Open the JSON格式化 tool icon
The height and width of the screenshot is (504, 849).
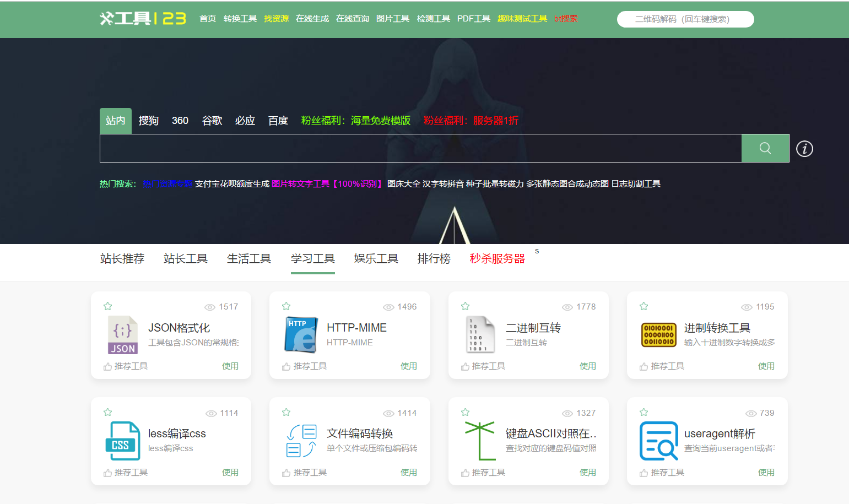tap(122, 334)
